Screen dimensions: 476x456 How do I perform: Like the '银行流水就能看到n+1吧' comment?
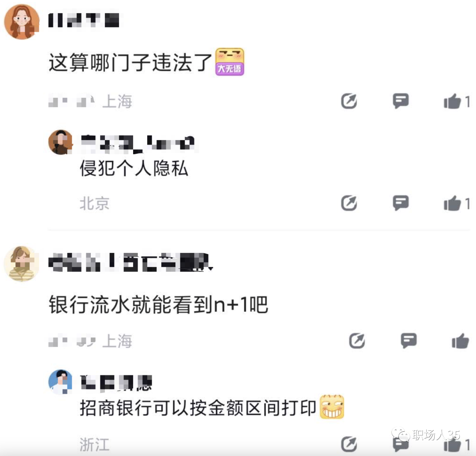click(460, 341)
